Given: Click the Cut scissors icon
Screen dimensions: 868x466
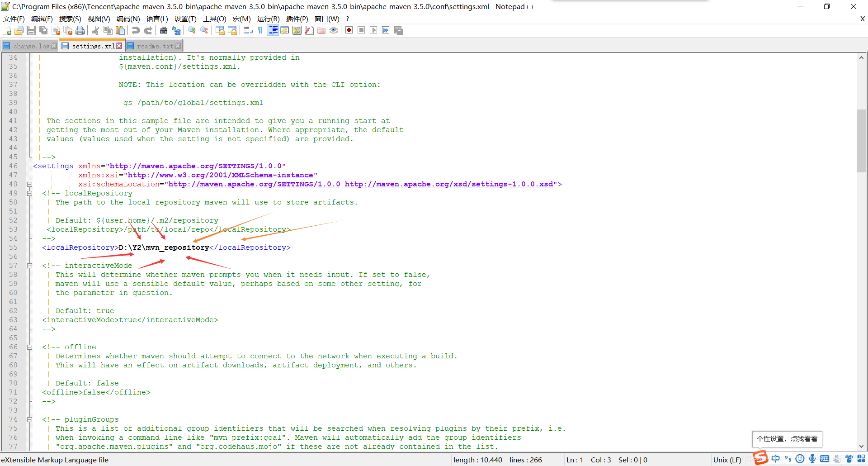Looking at the screenshot, I should point(95,30).
